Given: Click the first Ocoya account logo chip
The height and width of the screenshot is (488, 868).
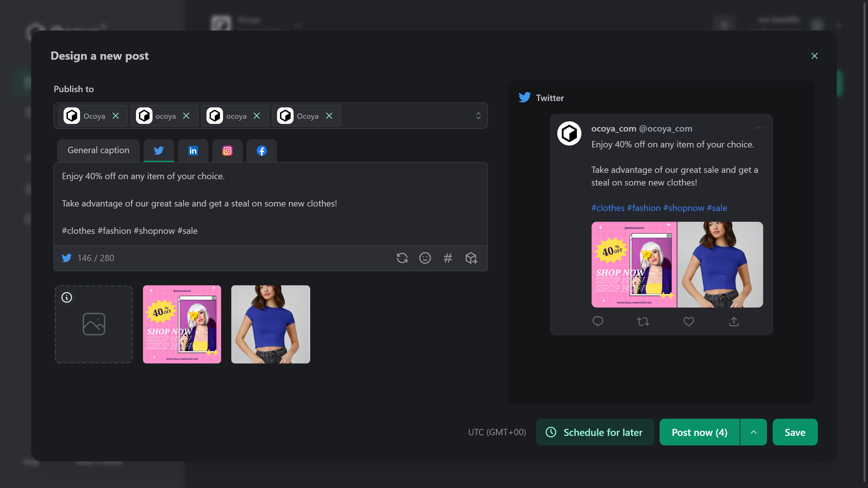Looking at the screenshot, I should 72,116.
